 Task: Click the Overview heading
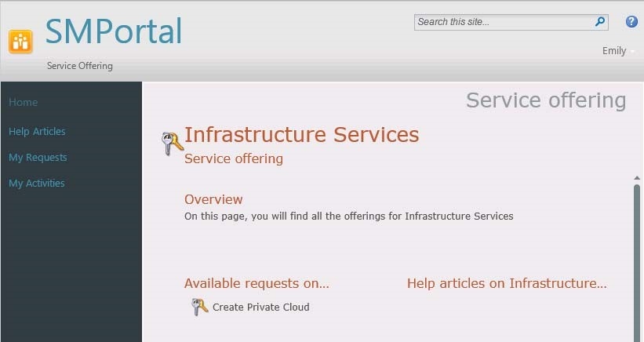[213, 199]
